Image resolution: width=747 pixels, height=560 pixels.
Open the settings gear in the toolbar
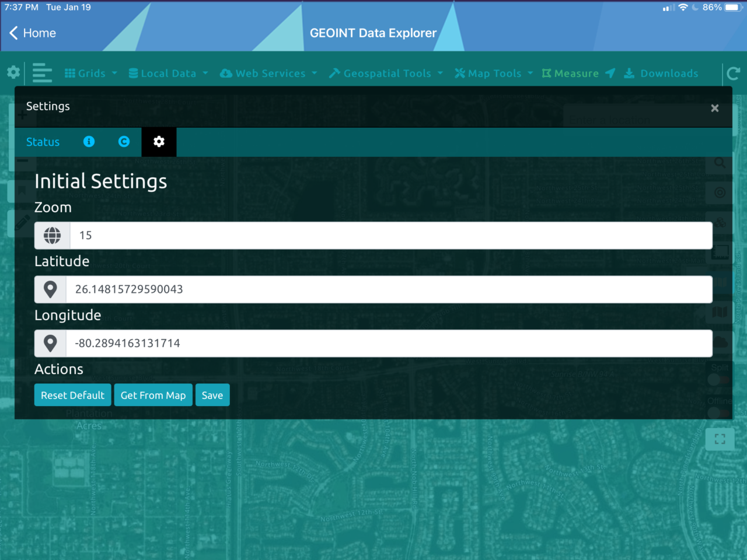(x=13, y=72)
